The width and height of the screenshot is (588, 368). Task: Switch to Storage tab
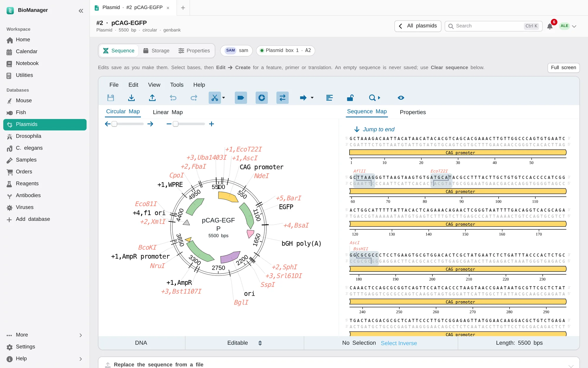pos(156,51)
